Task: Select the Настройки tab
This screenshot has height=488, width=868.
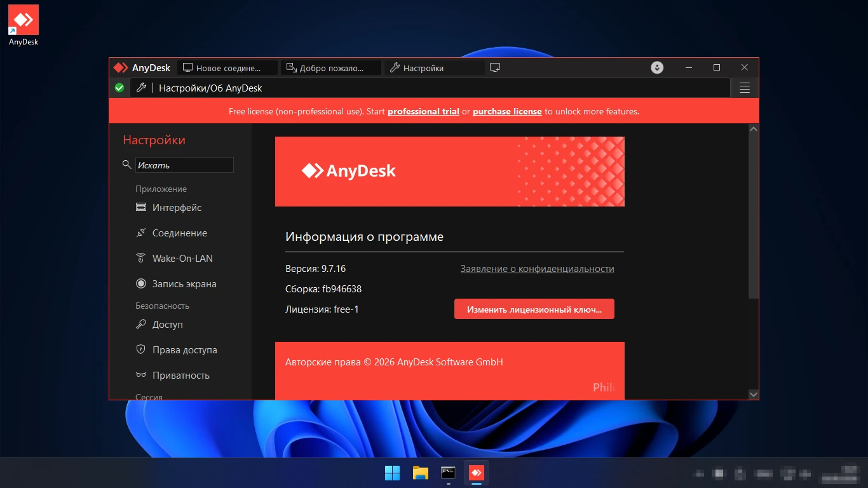Action: (x=435, y=68)
